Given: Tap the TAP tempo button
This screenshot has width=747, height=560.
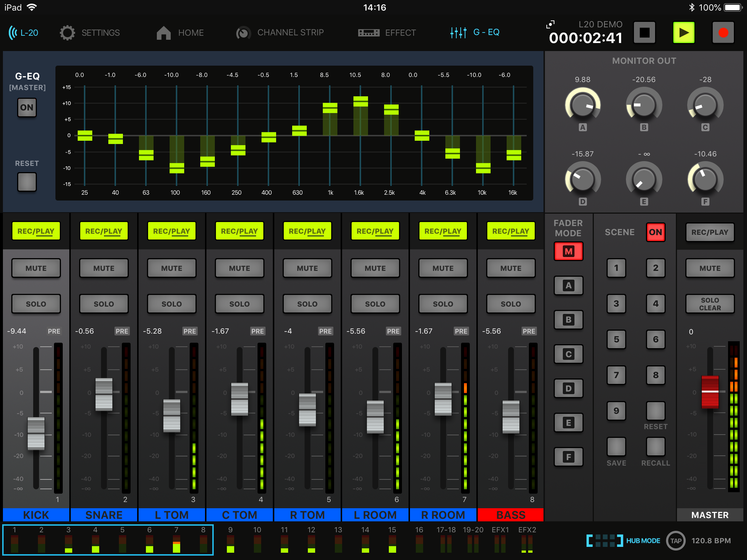Looking at the screenshot, I should 676,541.
